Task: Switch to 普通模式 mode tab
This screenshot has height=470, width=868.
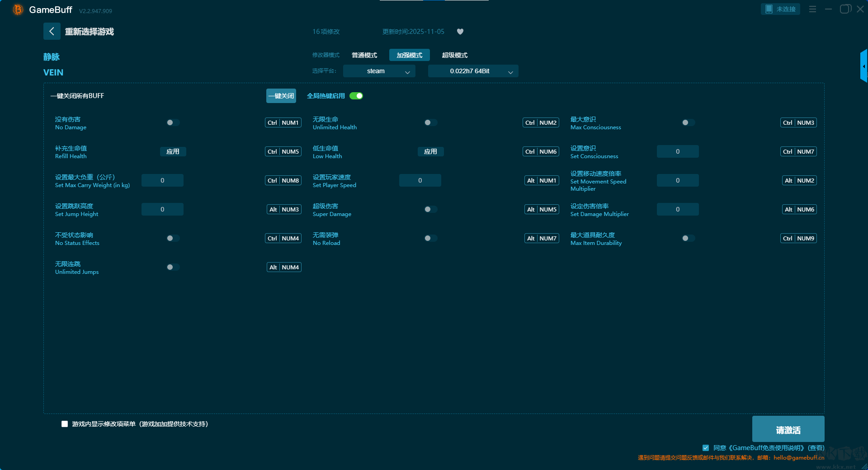Action: point(364,55)
